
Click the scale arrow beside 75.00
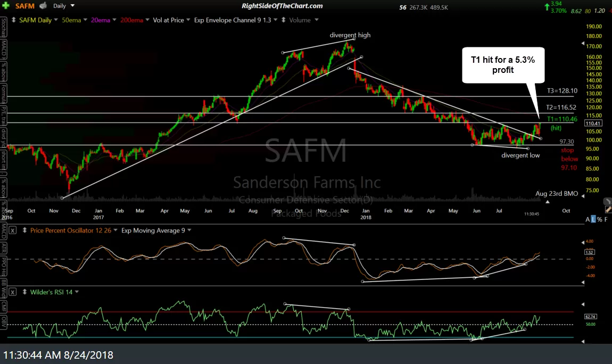[x=583, y=196]
